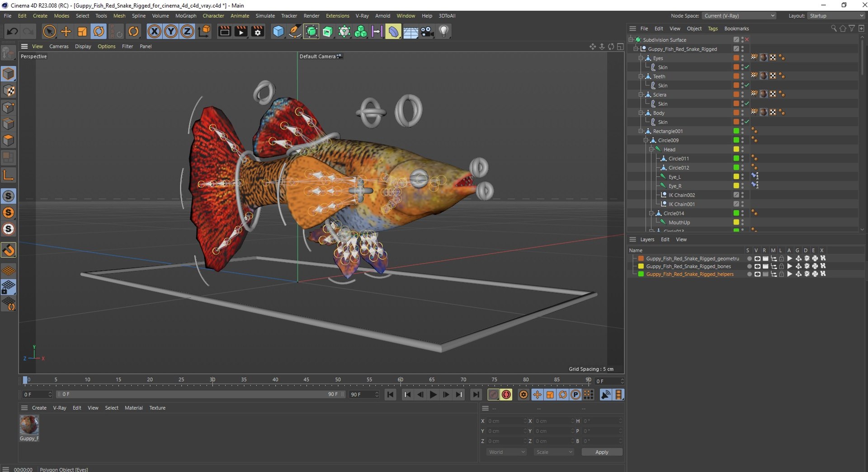Toggle Y-axis lock button
The height and width of the screenshot is (472, 868).
click(171, 31)
